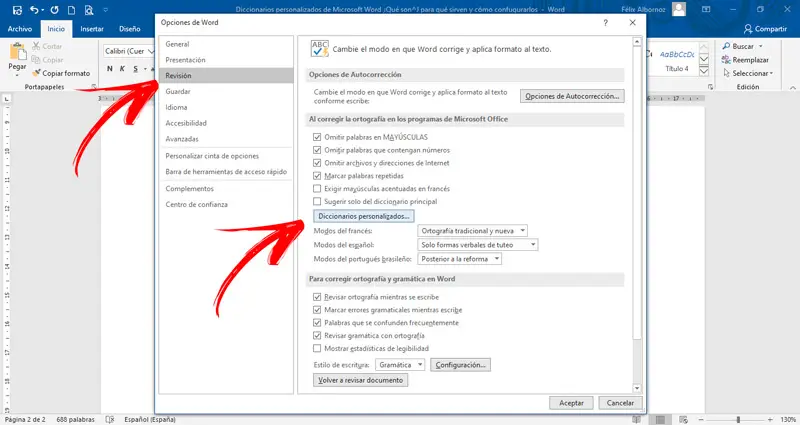800x425 pixels.
Task: Click the Copiar icon in Portapapeles
Action: coord(36,60)
